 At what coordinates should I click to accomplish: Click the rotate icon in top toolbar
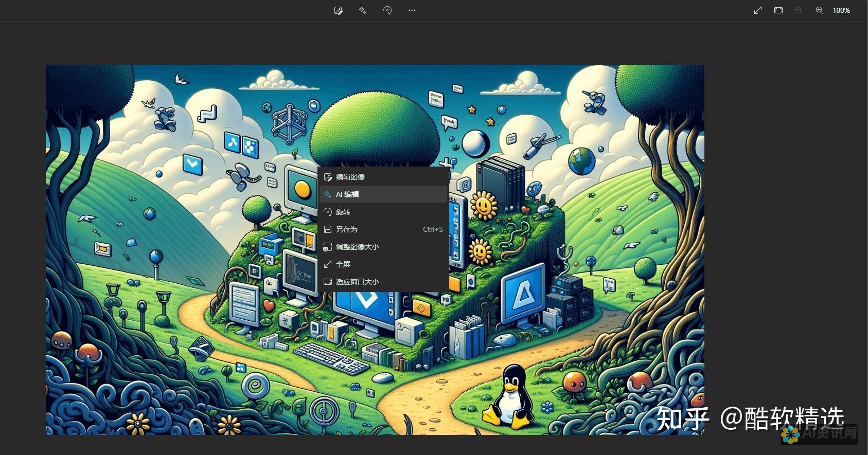click(387, 10)
